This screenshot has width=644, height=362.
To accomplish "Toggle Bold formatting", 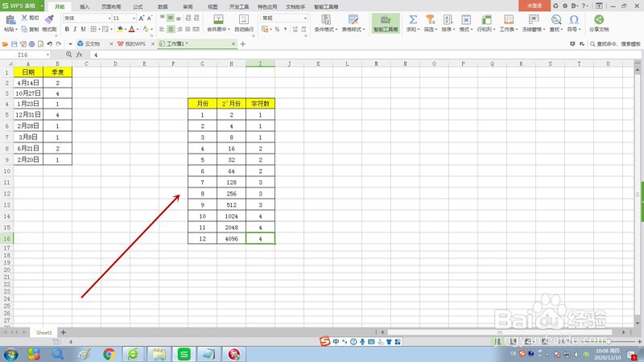I will coord(67,29).
